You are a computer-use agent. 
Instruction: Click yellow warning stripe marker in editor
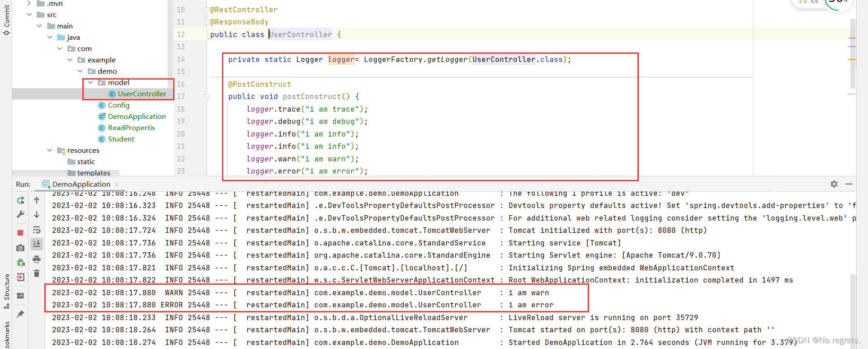tap(852, 59)
